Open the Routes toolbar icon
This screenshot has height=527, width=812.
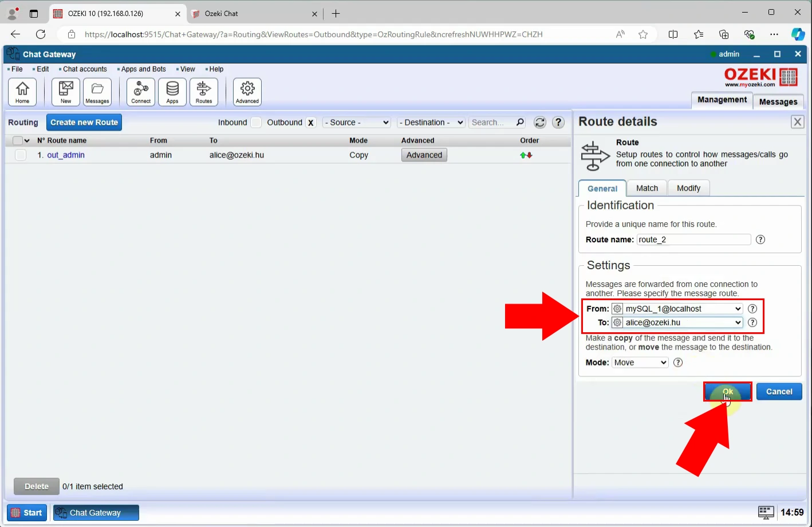coord(204,92)
